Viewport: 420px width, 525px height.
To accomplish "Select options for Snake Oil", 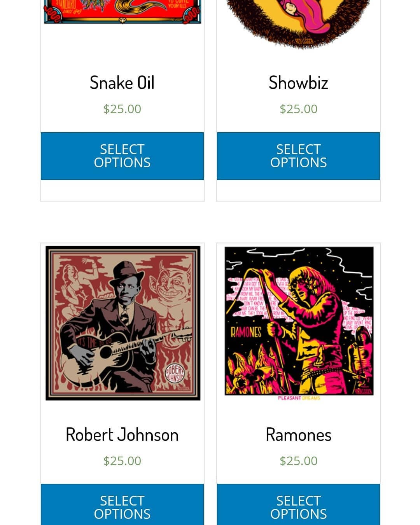I will point(122,156).
